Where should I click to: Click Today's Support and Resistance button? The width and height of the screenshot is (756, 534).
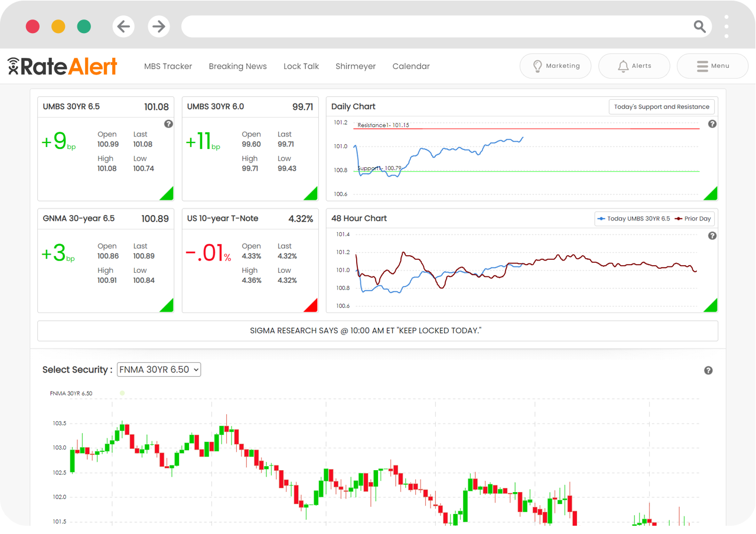coord(661,107)
